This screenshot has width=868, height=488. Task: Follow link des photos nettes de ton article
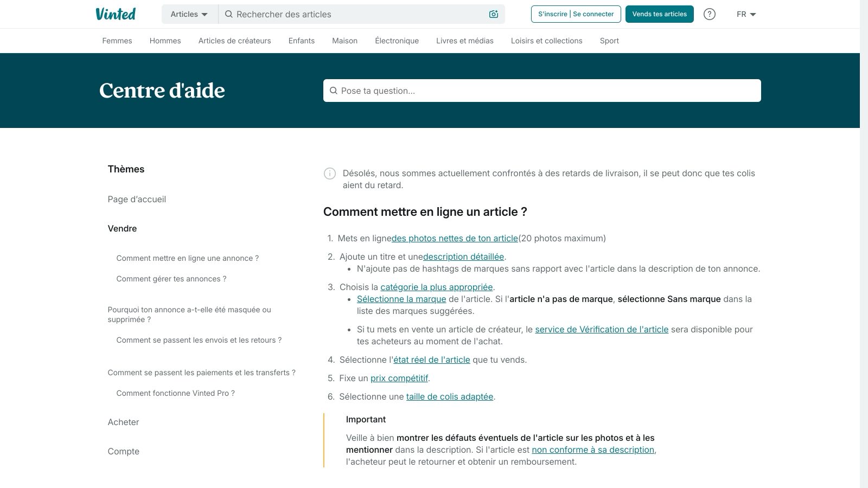pyautogui.click(x=455, y=239)
